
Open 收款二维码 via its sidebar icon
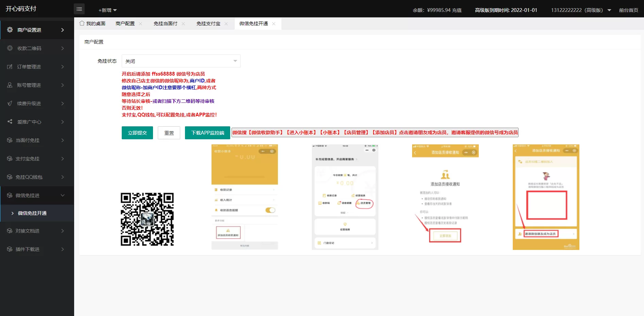[10, 48]
